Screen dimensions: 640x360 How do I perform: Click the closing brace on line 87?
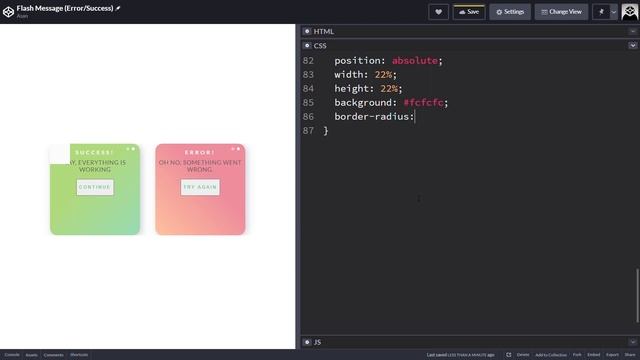pyautogui.click(x=326, y=131)
